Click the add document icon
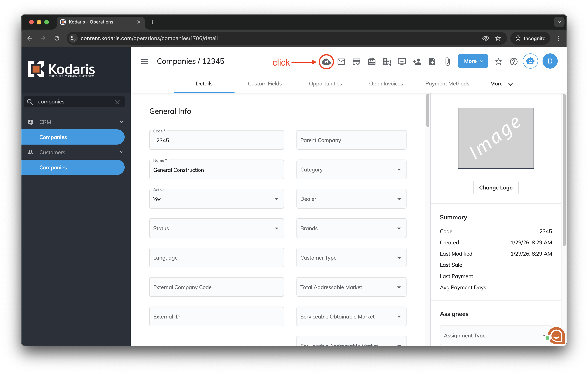588x374 pixels. click(432, 62)
